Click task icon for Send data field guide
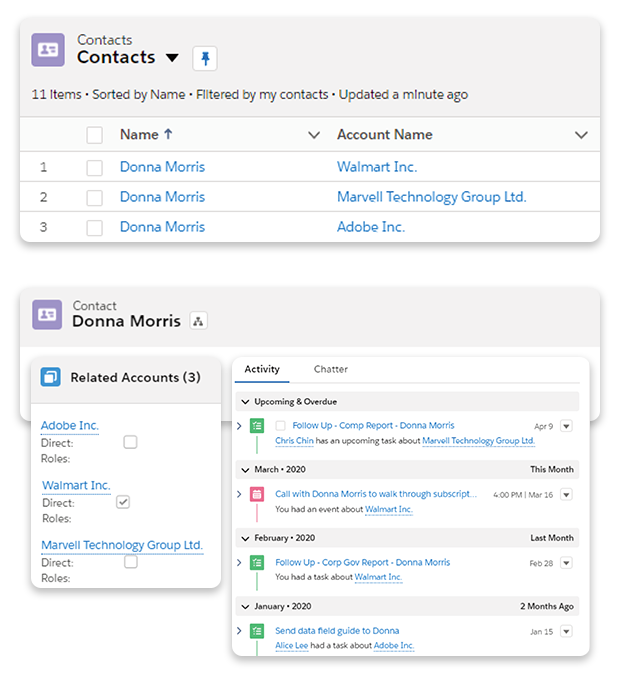620x678 pixels. pyautogui.click(x=257, y=631)
